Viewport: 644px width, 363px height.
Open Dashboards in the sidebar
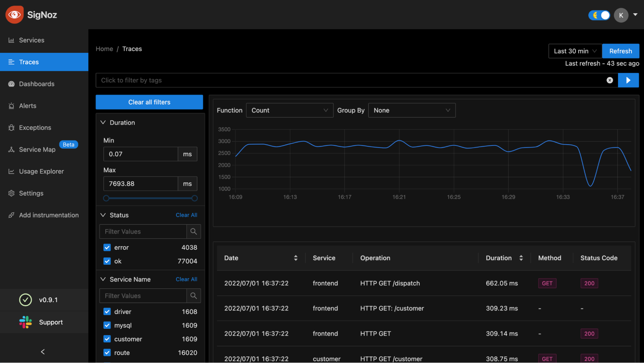pos(44,84)
